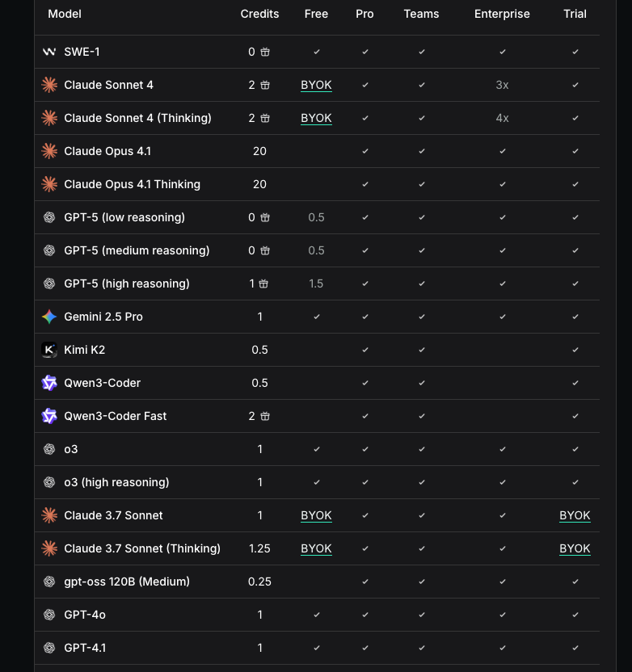Screen dimensions: 632x672
Task: Click the GPT-4o OpenAI logo icon
Action: (49, 615)
